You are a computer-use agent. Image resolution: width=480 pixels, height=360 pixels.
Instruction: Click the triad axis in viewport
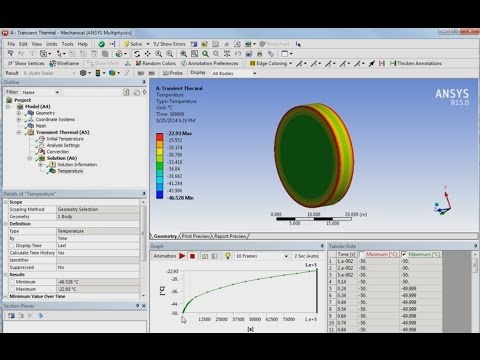coord(443,201)
